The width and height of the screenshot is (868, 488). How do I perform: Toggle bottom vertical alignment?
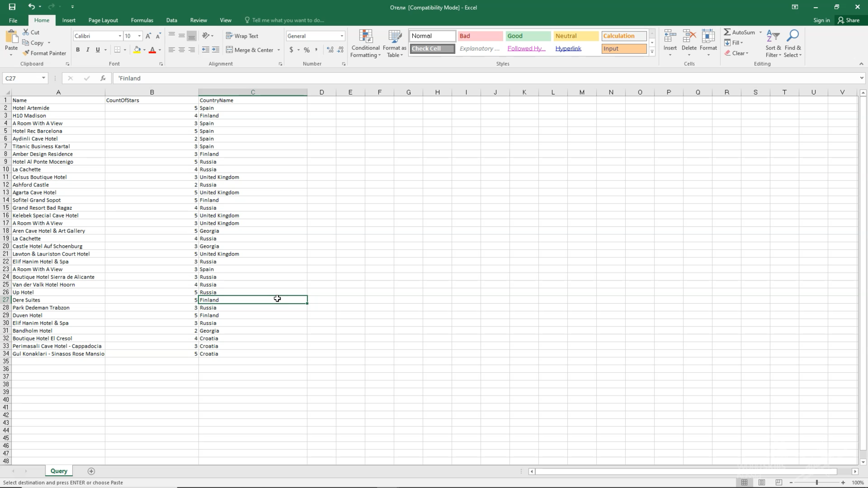[192, 36]
